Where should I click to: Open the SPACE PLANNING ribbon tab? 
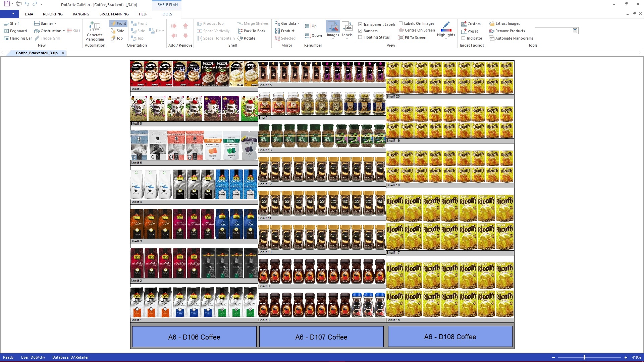[114, 14]
